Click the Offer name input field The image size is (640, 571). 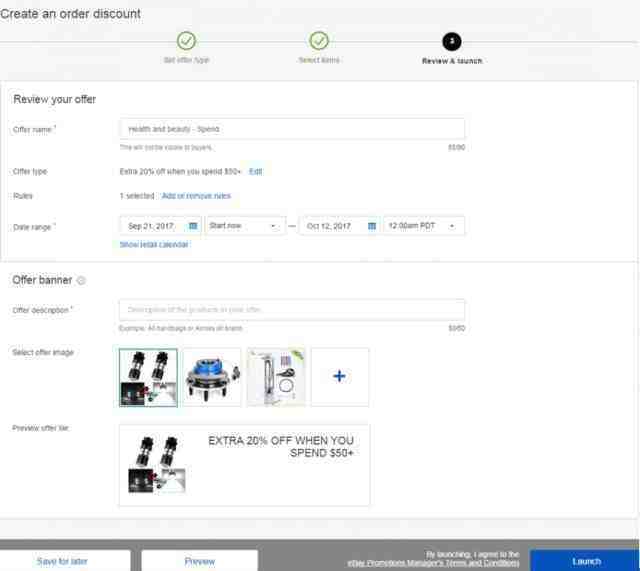pos(292,129)
